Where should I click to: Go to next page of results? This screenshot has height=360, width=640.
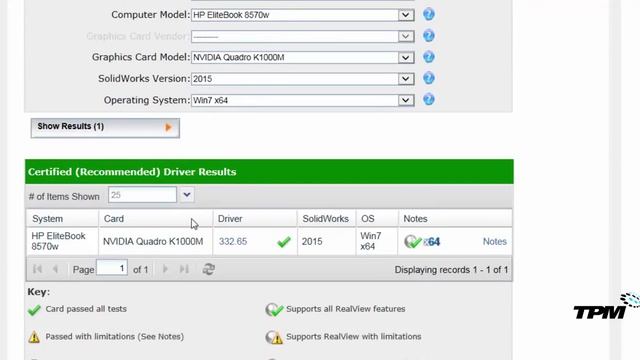[x=165, y=269]
